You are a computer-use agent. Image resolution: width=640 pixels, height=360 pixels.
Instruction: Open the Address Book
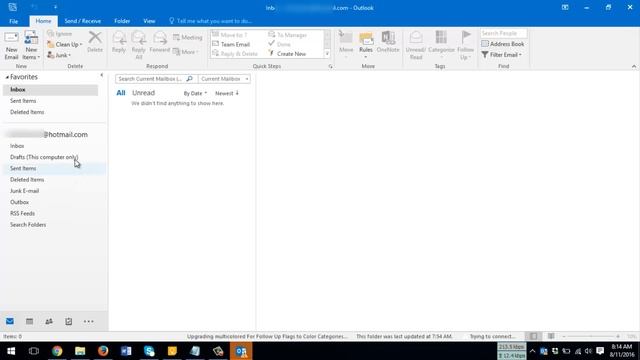point(502,44)
